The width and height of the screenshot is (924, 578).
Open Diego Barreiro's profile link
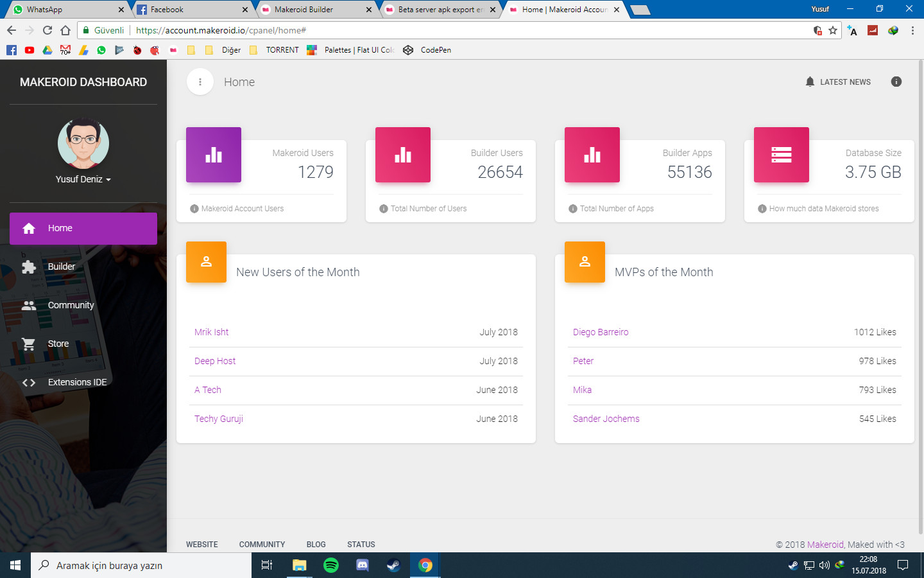tap(601, 332)
